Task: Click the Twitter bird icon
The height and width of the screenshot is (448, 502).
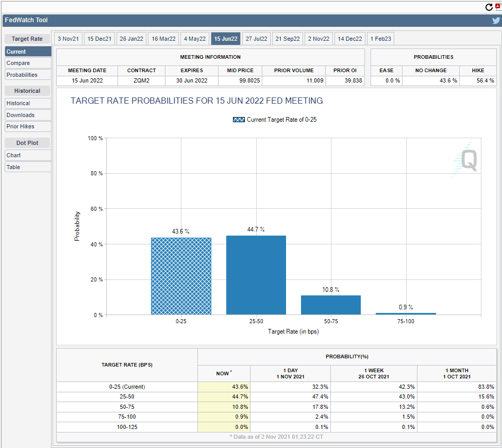Action: pos(496,21)
